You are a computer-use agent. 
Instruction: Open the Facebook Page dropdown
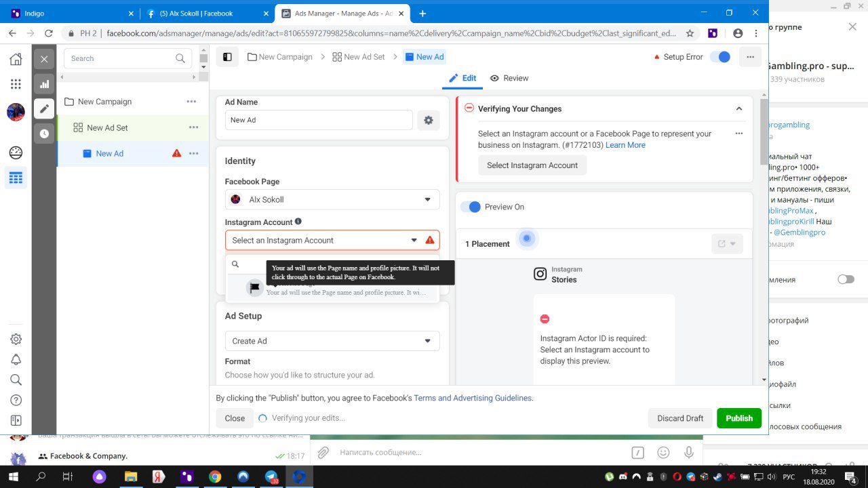pyautogui.click(x=332, y=199)
